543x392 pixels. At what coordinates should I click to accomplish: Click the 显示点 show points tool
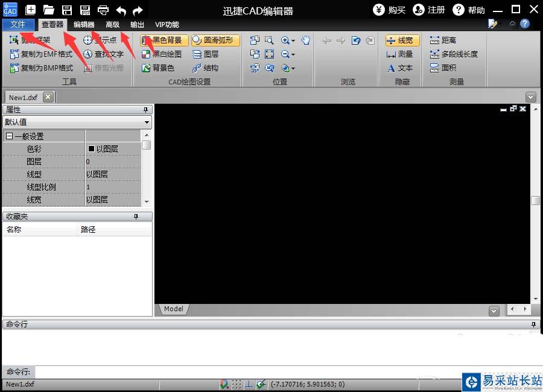tap(100, 40)
